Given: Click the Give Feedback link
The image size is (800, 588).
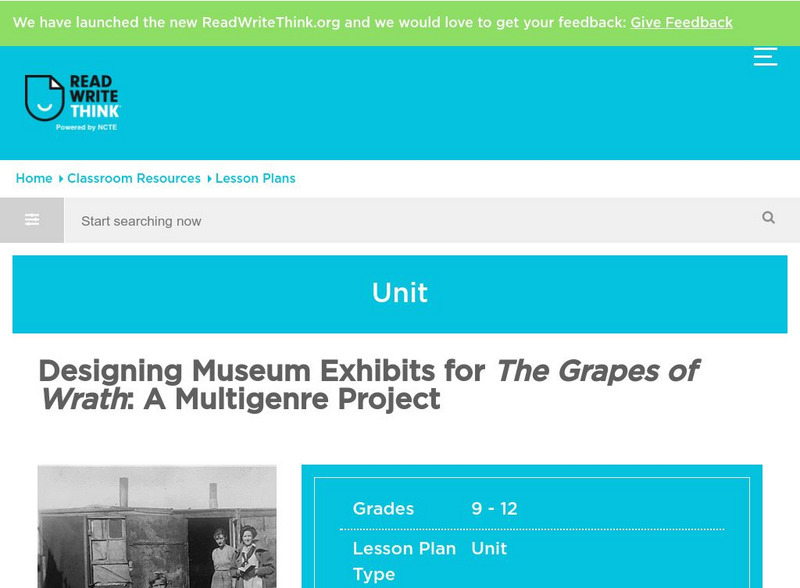Looking at the screenshot, I should tap(681, 22).
